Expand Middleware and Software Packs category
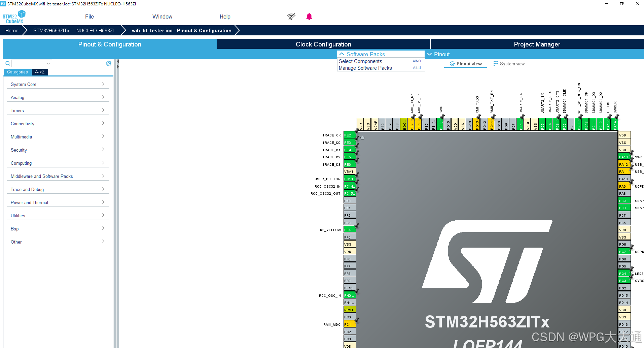The height and width of the screenshot is (348, 644). coord(58,176)
